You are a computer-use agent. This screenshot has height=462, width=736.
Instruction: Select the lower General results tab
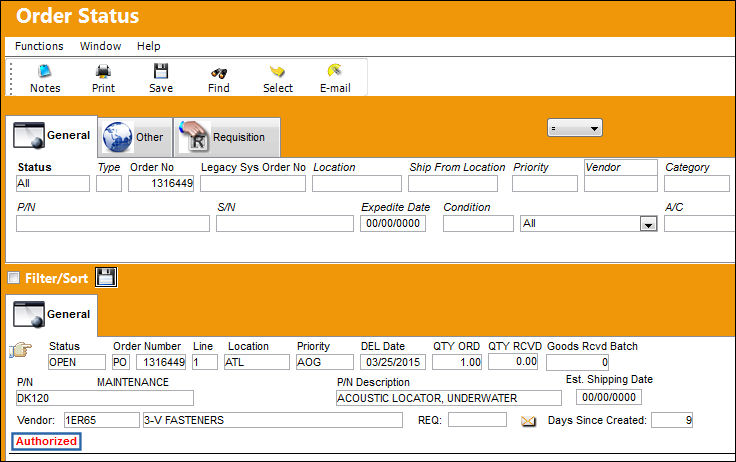(52, 315)
